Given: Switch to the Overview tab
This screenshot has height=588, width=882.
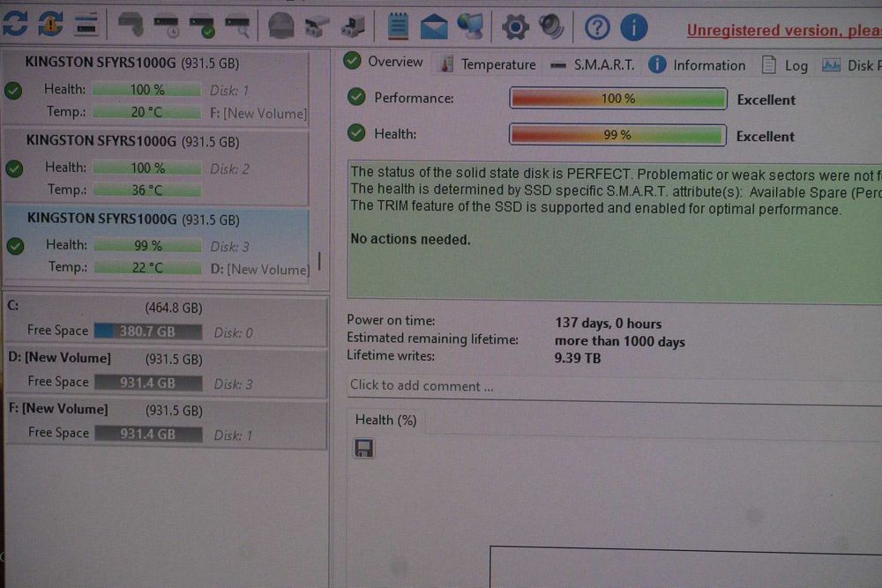Looking at the screenshot, I should (x=384, y=62).
